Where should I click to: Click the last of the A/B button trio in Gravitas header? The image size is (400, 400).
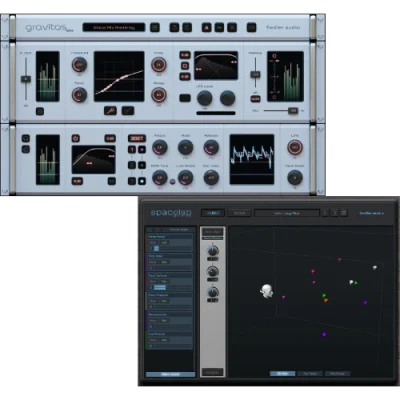(232, 27)
